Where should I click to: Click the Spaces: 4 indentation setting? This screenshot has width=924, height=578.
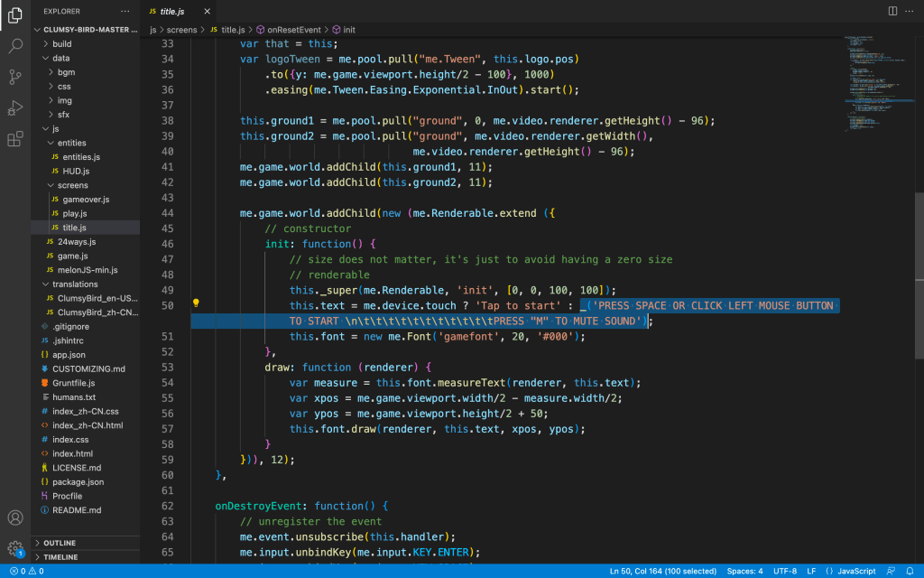point(745,571)
